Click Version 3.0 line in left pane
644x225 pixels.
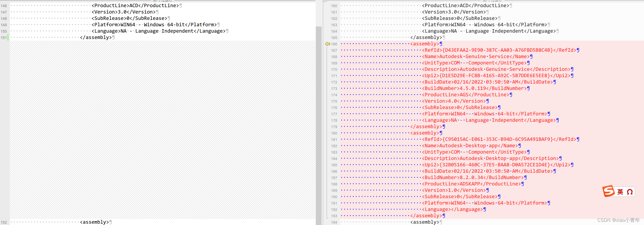point(124,12)
